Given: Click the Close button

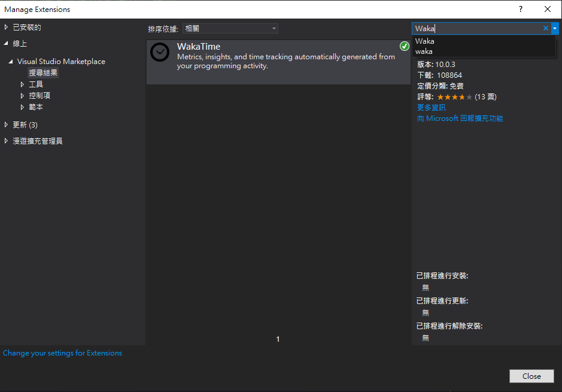Looking at the screenshot, I should (x=531, y=376).
